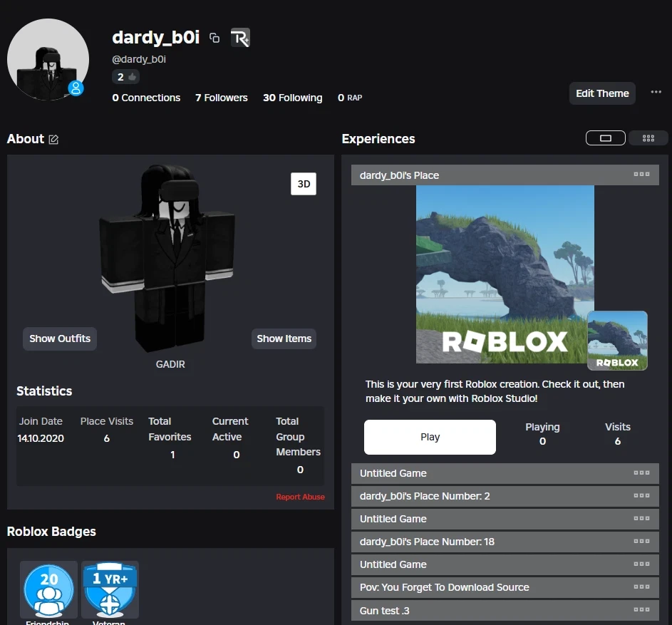Open dots menu on Gun test .3 row
The height and width of the screenshot is (625, 672).
click(x=641, y=609)
